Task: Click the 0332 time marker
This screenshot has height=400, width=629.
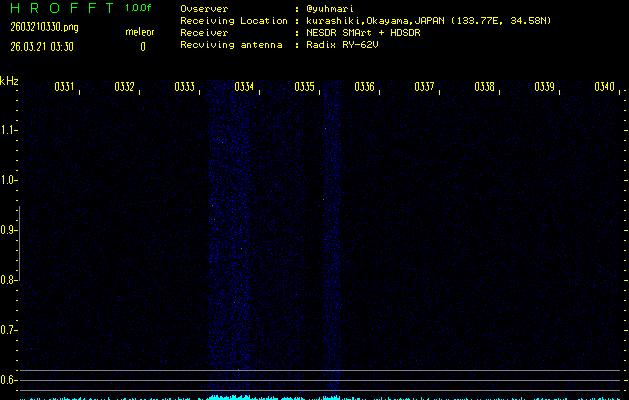Action: (x=124, y=87)
